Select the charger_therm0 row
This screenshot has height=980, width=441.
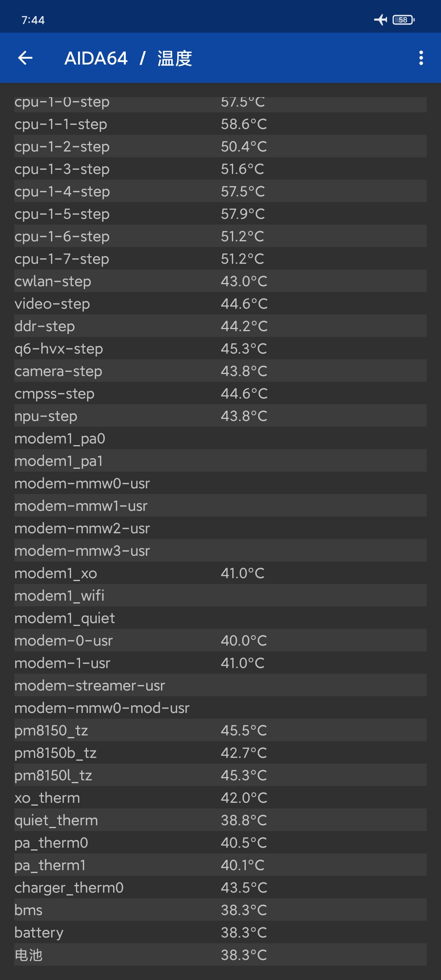[220, 887]
